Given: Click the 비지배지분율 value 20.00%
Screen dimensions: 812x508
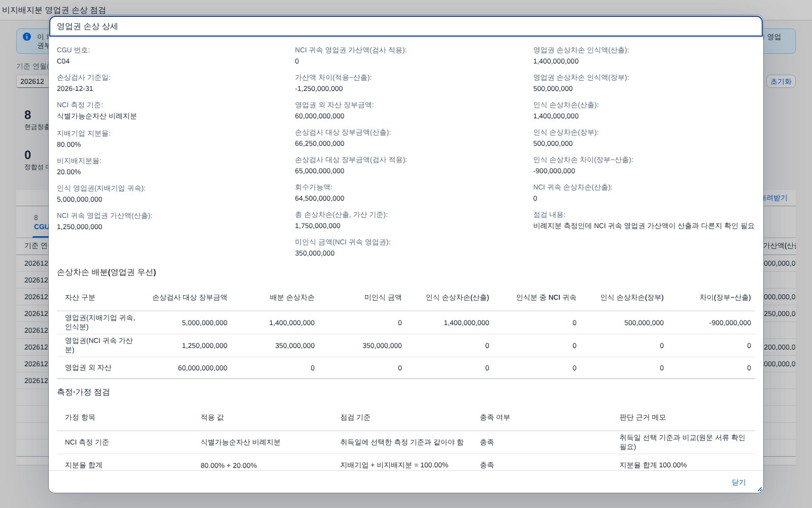Looking at the screenshot, I should click(x=69, y=172).
